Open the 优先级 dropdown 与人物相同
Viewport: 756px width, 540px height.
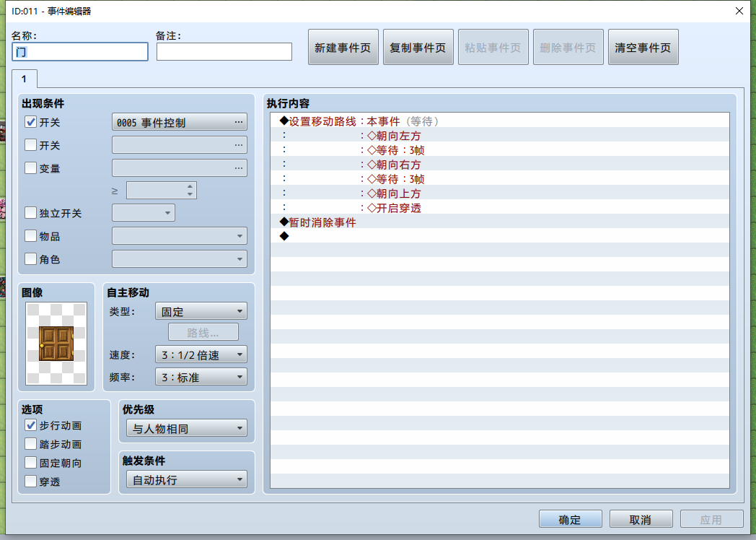(187, 429)
